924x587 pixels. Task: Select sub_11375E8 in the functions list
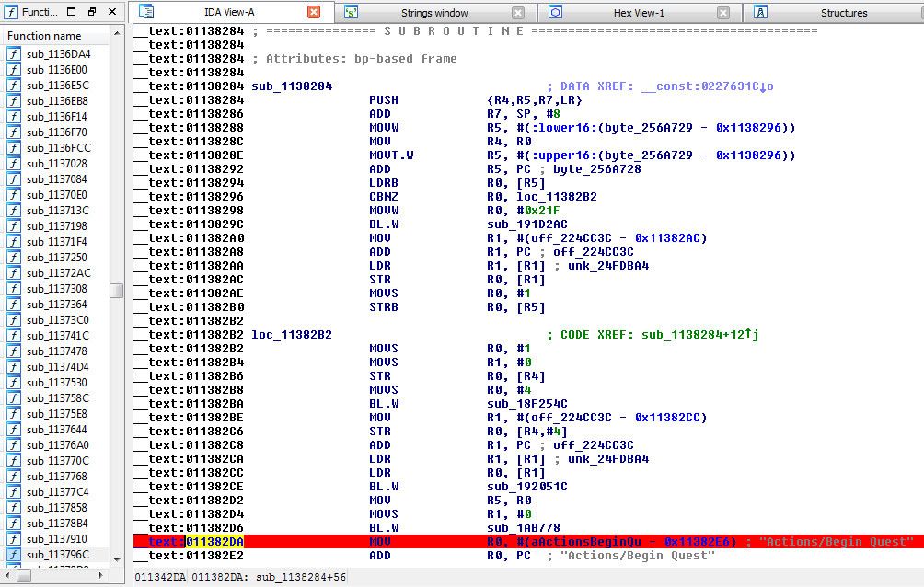tap(56, 414)
